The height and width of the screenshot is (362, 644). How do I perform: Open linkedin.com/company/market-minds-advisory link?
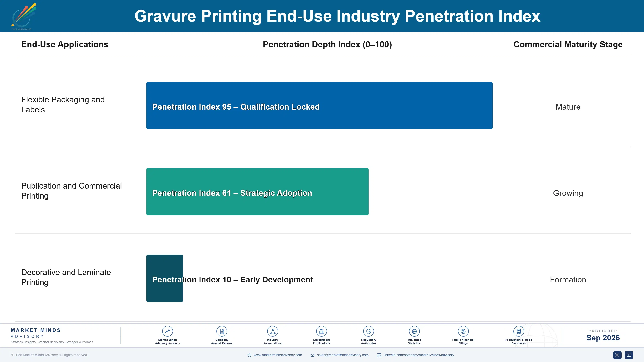[419, 355]
